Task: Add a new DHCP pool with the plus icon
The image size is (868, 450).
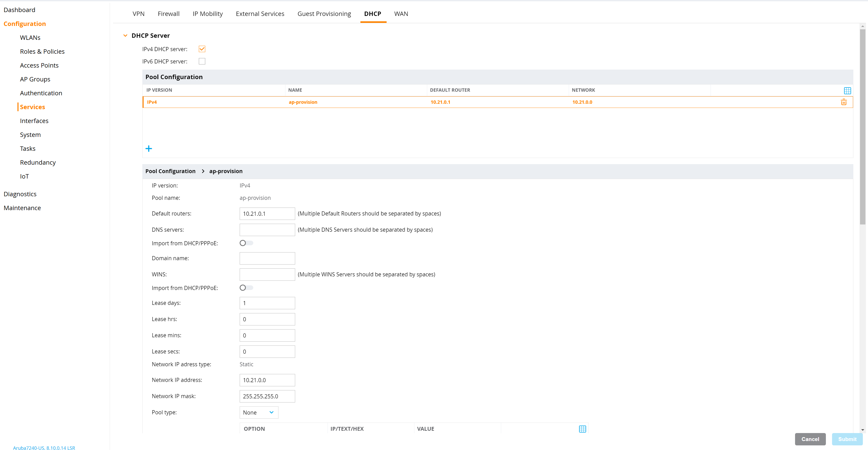Action: coord(148,148)
